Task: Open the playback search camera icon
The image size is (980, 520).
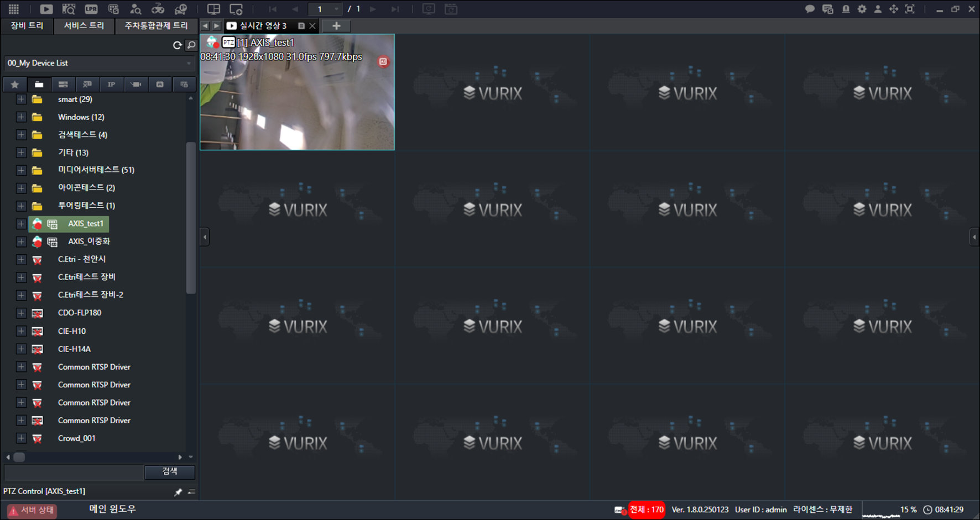Action: pyautogui.click(x=69, y=9)
